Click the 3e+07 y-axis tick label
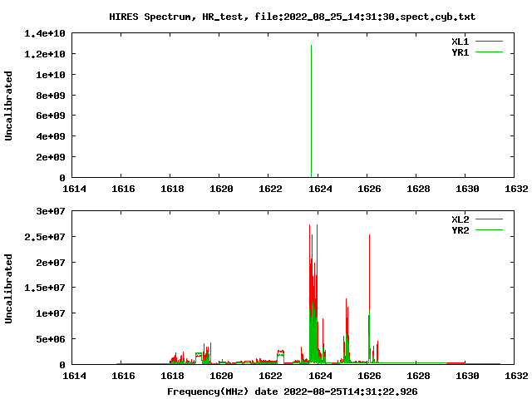 pos(51,211)
